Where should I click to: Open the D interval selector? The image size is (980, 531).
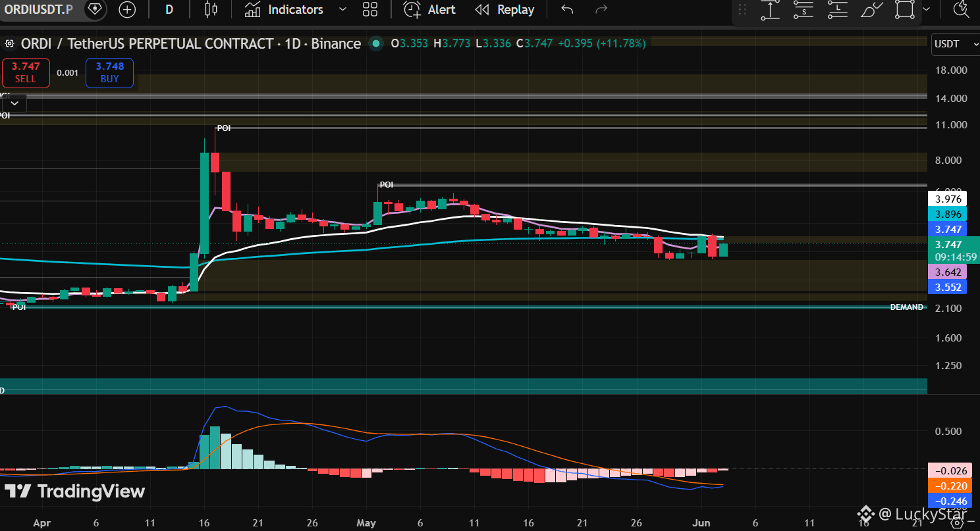(x=169, y=9)
